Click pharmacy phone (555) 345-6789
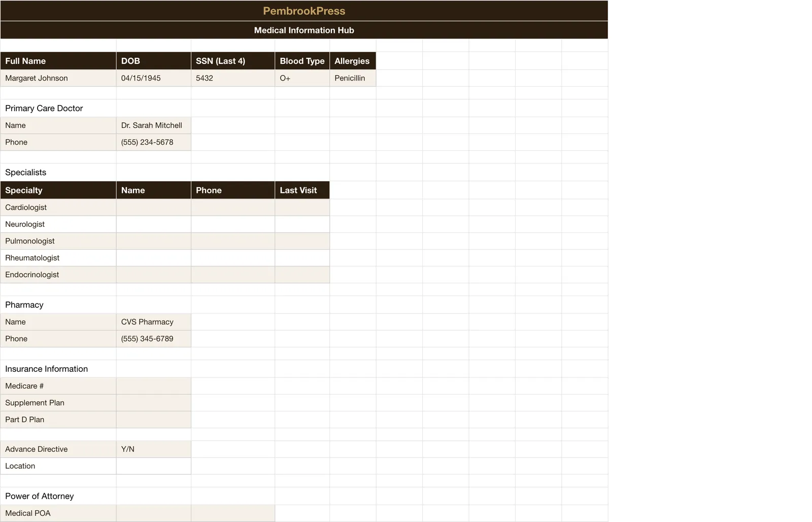This screenshot has width=812, height=522. tap(154, 338)
